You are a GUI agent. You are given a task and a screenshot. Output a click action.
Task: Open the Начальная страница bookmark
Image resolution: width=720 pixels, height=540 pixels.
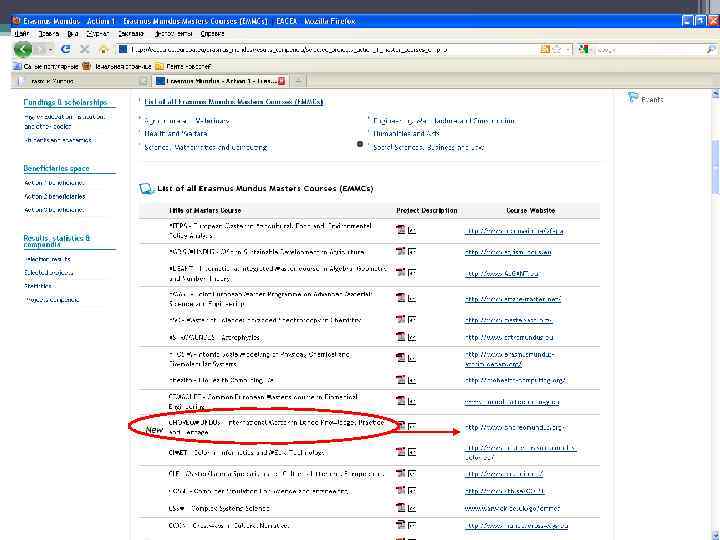click(x=117, y=67)
